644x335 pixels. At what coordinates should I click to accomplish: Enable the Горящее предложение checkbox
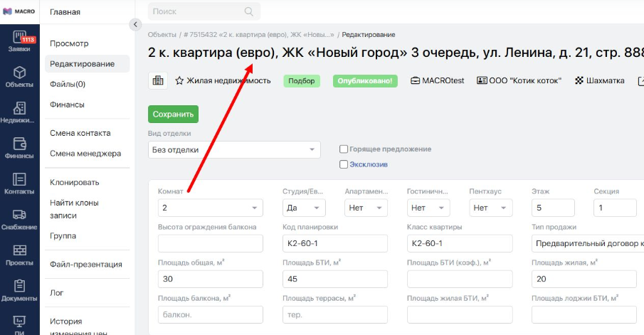point(344,149)
